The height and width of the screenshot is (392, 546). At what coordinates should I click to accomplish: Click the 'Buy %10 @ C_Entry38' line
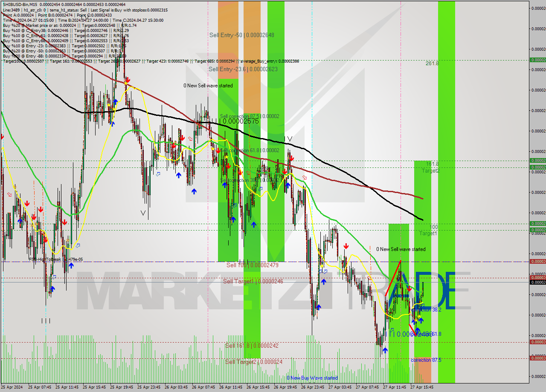66,30
